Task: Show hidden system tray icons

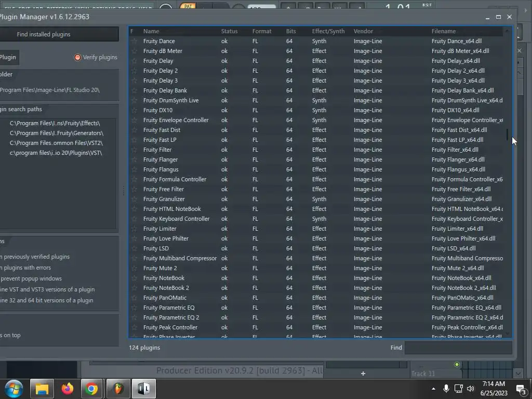Action: 433,389
